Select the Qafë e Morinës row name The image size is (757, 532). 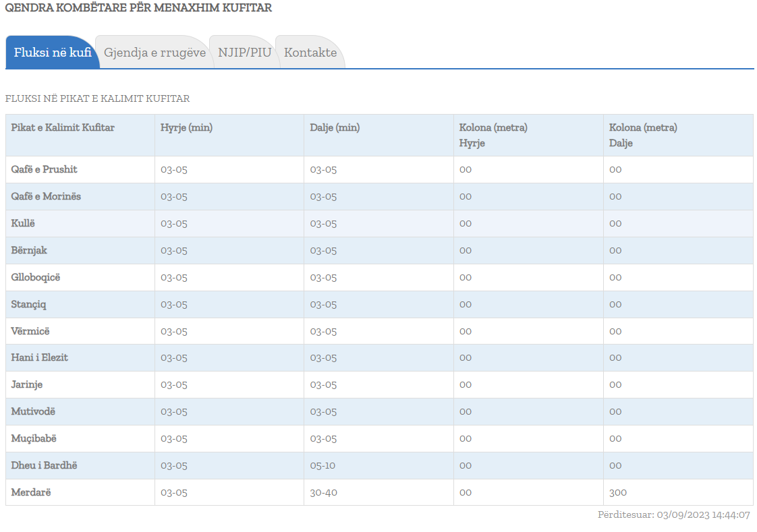coord(46,196)
